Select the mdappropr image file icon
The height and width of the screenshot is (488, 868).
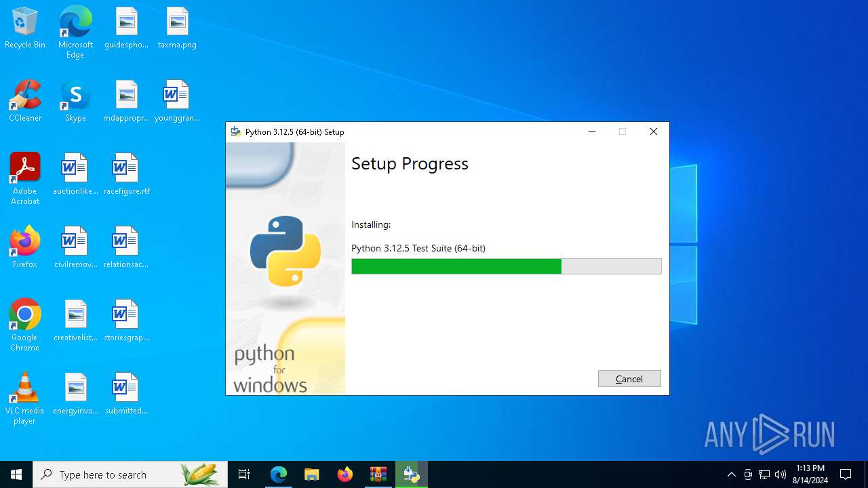126,102
